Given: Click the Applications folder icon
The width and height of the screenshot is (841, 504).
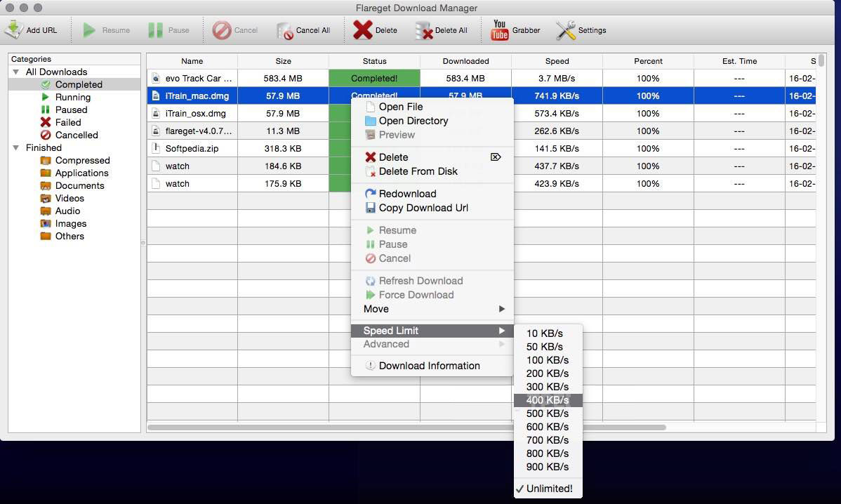Looking at the screenshot, I should [x=46, y=173].
